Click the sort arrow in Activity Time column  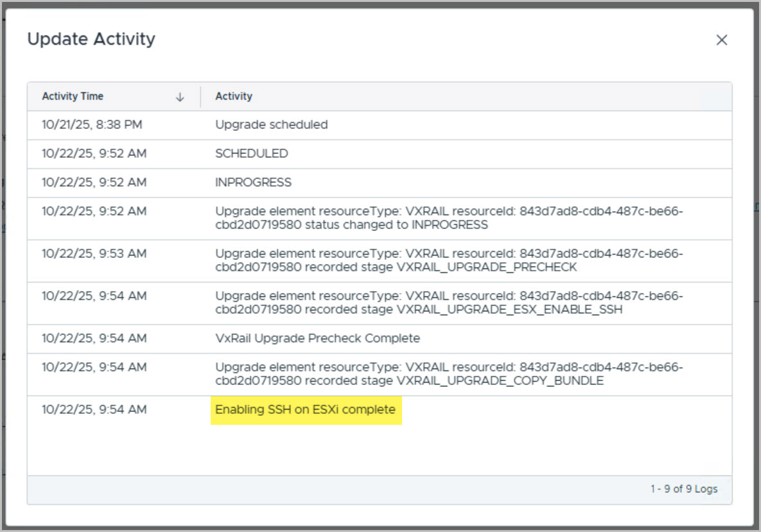tap(180, 97)
